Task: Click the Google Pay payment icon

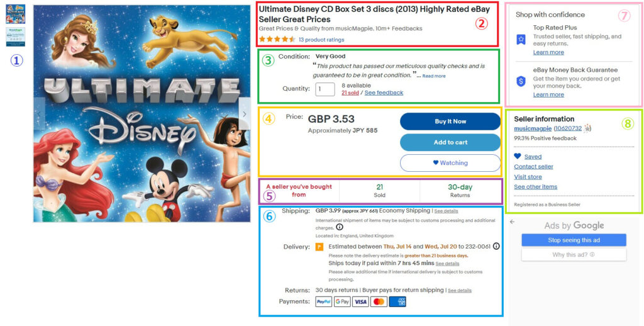Action: pos(342,301)
